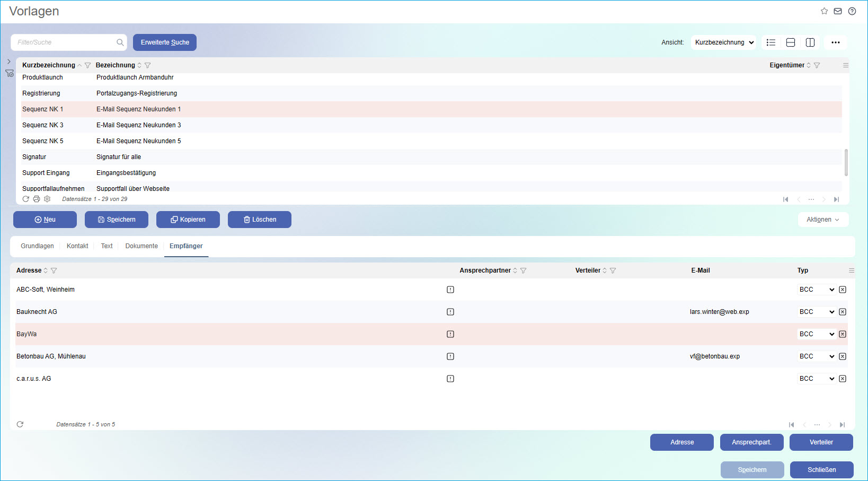Click the envelope mail icon in header
The height and width of the screenshot is (481, 868).
[x=838, y=11]
